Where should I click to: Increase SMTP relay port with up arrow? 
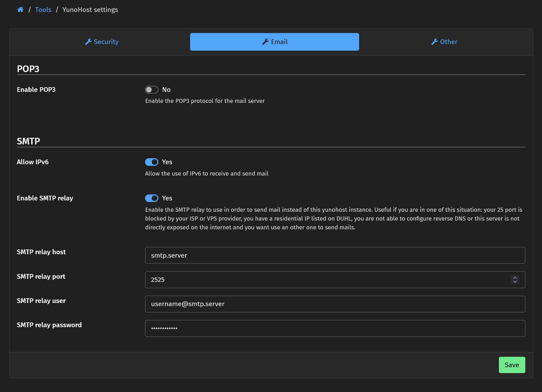515,278
